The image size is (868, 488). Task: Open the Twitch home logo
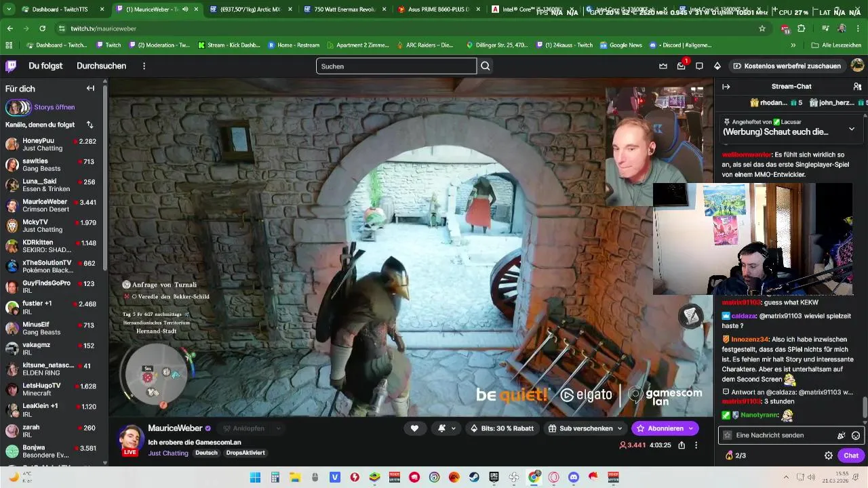click(x=11, y=66)
